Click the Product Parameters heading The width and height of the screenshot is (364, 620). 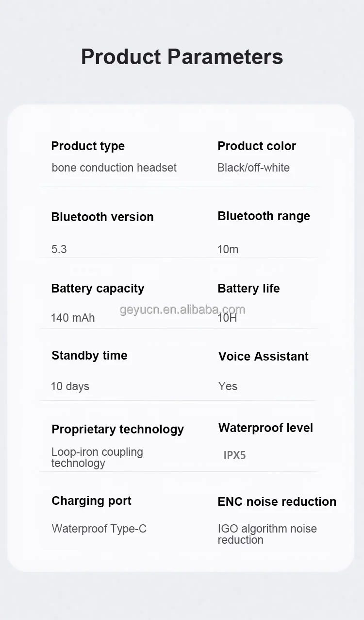coord(182,57)
